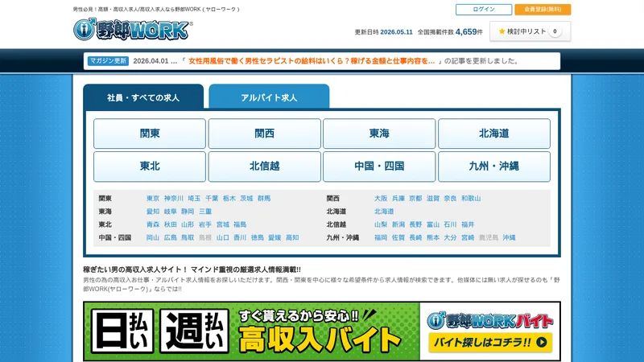Open the magazine article link about 男性セラピスト
Screen dimensions: 644x362
click(x=312, y=61)
